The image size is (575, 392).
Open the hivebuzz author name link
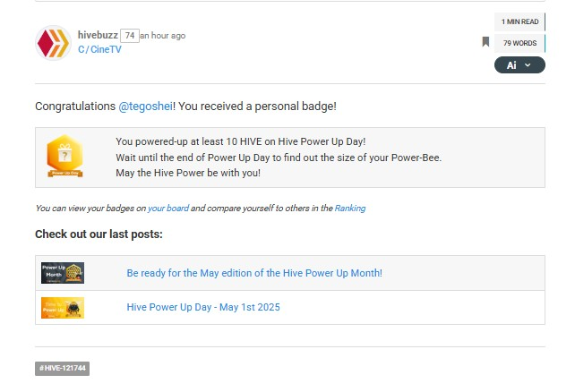click(x=98, y=35)
